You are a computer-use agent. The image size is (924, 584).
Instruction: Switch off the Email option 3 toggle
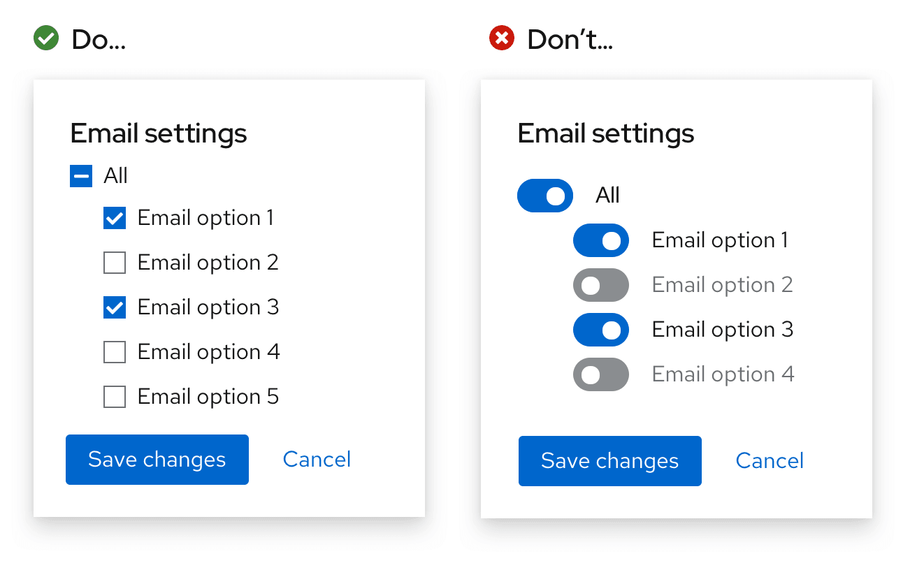pyautogui.click(x=601, y=330)
